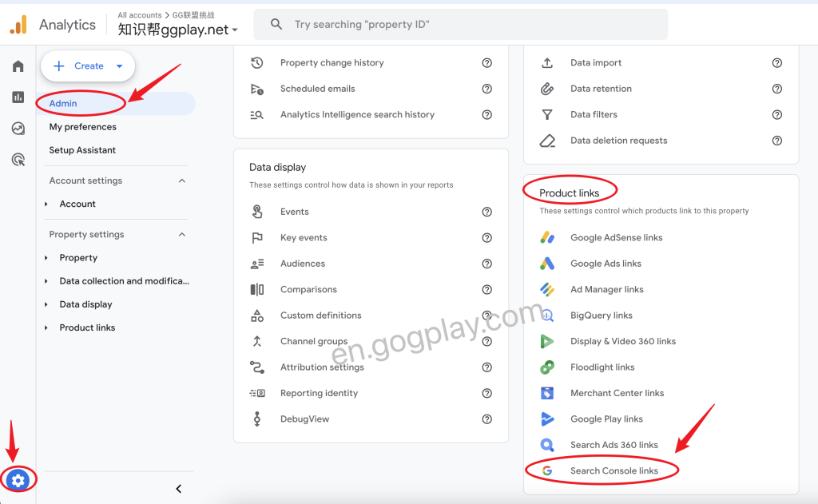Click help icon for Scheduled emails

pos(486,89)
